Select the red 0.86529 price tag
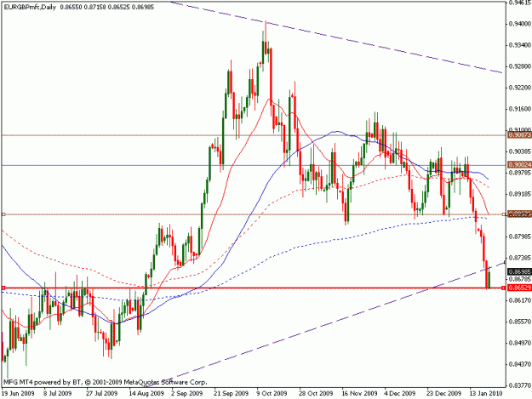This screenshot has width=532, height=399. click(519, 288)
